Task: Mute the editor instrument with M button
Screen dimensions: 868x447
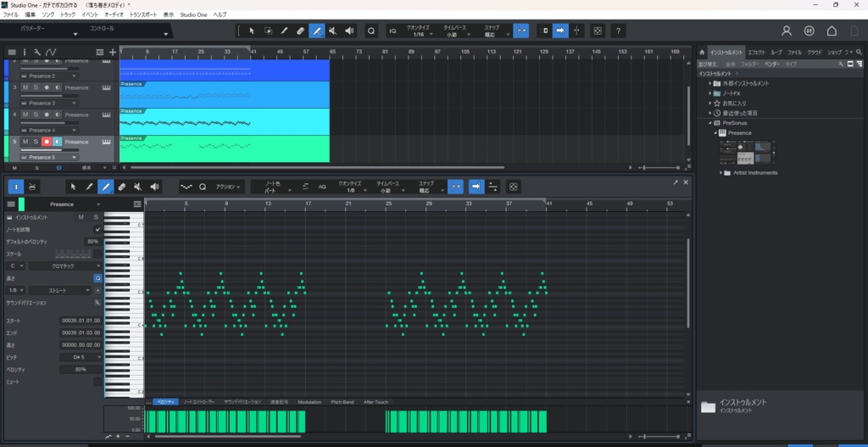Action: coord(81,217)
